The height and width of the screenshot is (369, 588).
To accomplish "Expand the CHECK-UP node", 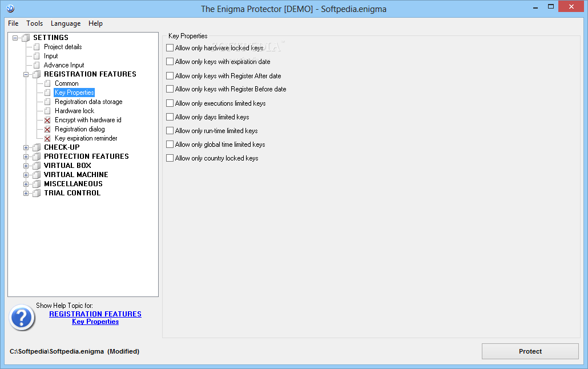I will click(x=26, y=148).
